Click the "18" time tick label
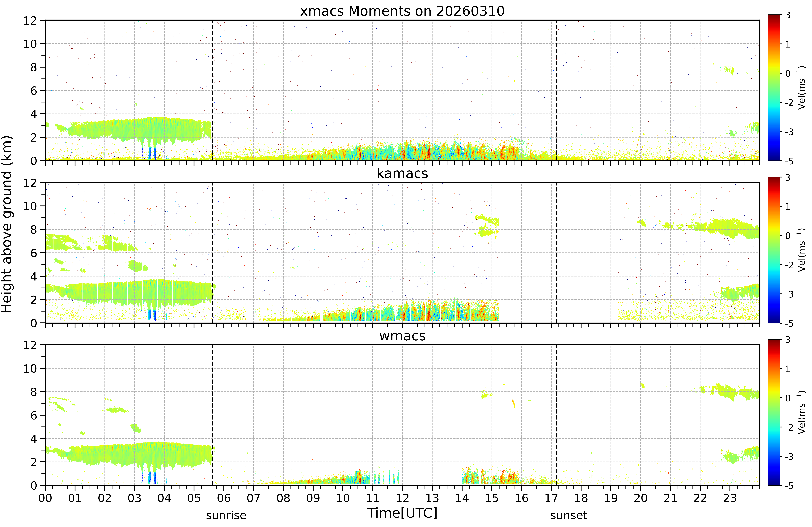The height and width of the screenshot is (527, 812). 581,498
